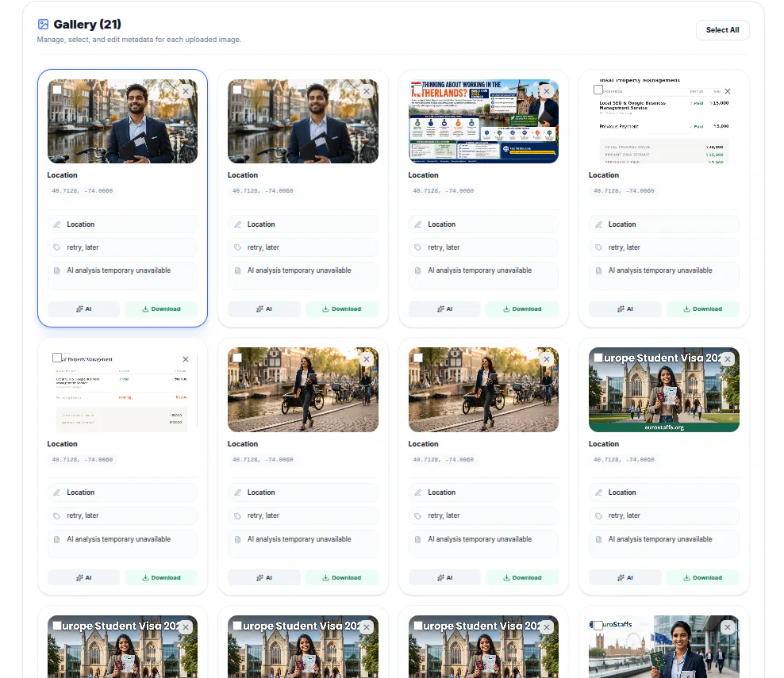Screen dimensions: 784x678
Task: Click pencil icon on eurostaffs.org Student Visa card
Action: pyautogui.click(x=598, y=492)
